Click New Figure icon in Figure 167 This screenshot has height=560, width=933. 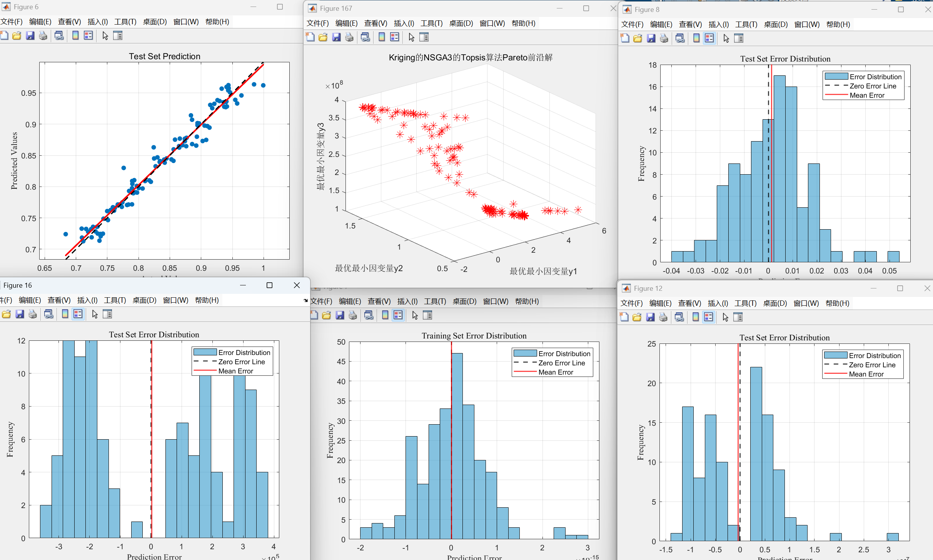coord(310,37)
